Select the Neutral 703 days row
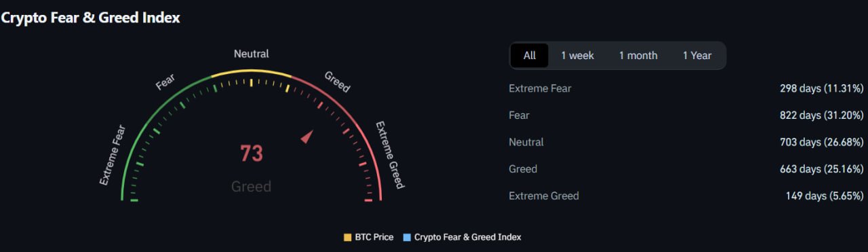 coord(686,142)
